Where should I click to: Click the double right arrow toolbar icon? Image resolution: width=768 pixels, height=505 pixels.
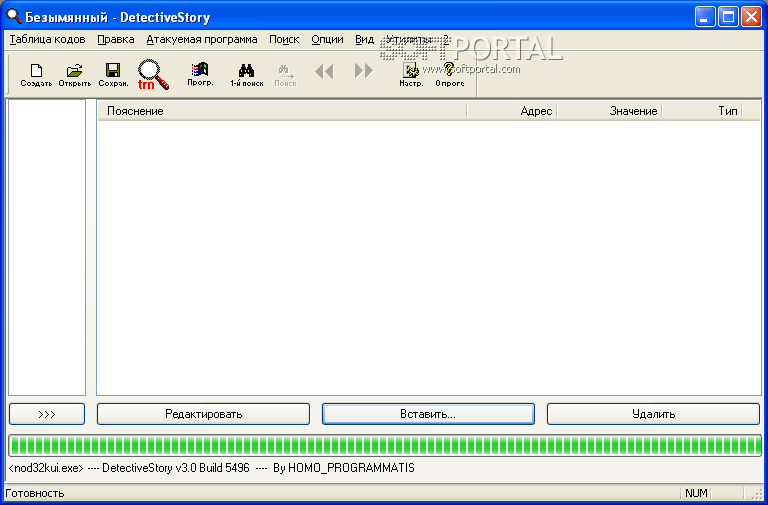coord(363,71)
